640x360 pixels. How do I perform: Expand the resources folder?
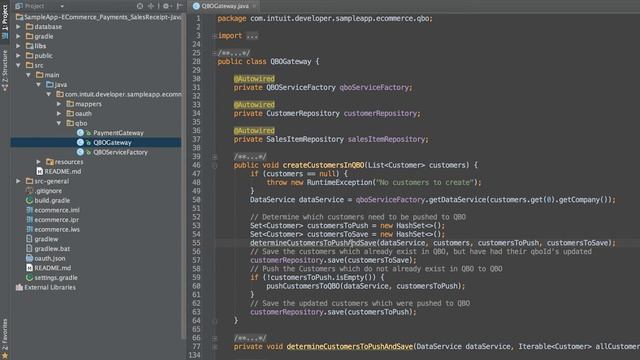(38, 162)
